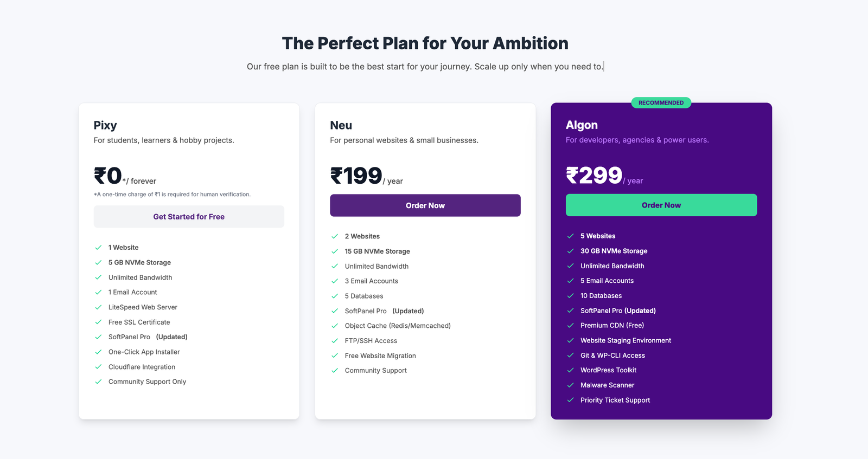Image resolution: width=868 pixels, height=459 pixels.
Task: Click the RECOMMENDED badge on Algon
Action: pos(661,103)
